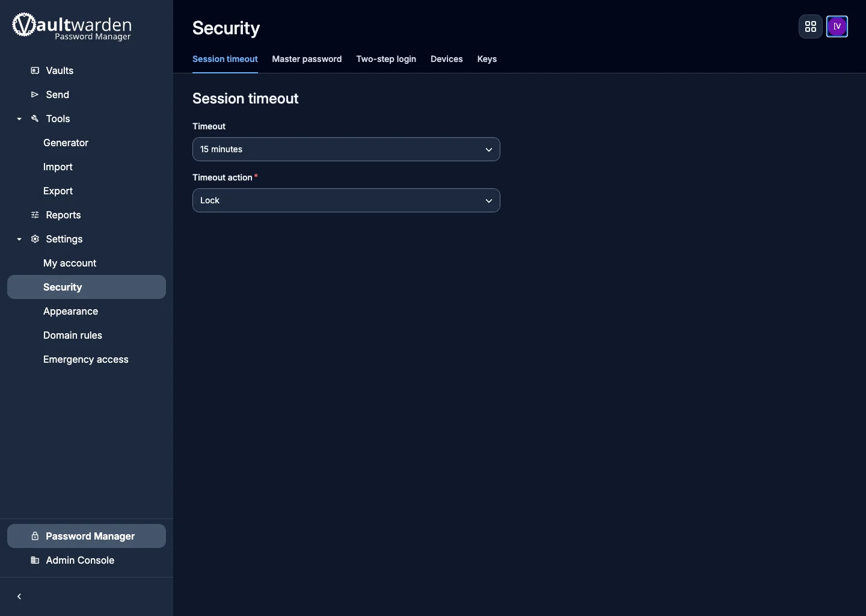This screenshot has height=616, width=866.
Task: Open the Timeout action dropdown showing Lock
Action: [x=346, y=200]
